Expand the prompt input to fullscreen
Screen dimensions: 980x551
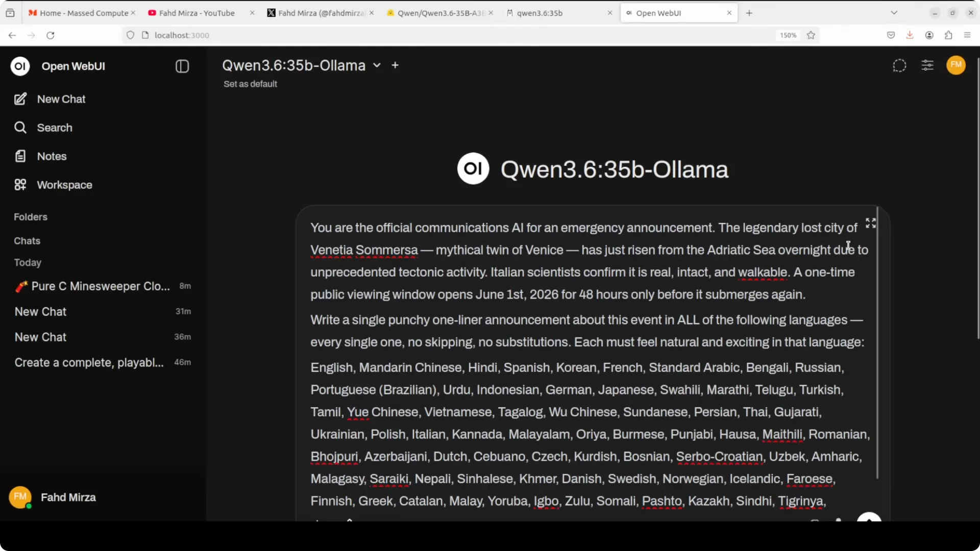(x=870, y=223)
